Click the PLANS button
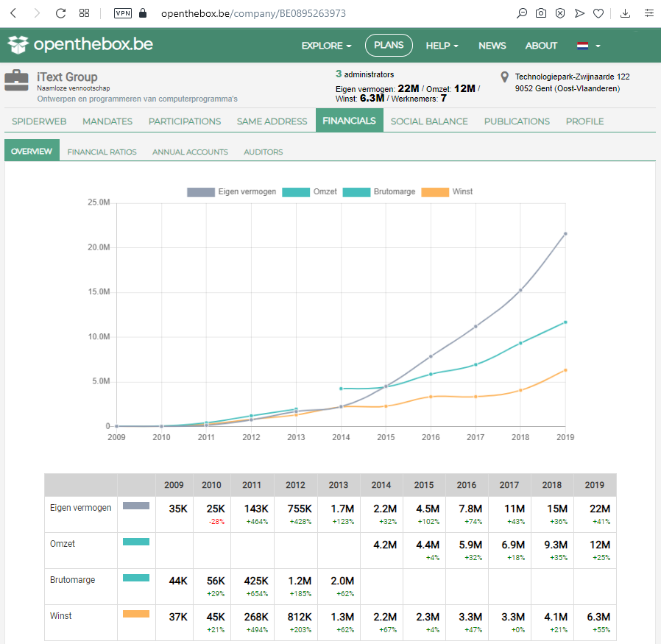 (389, 45)
